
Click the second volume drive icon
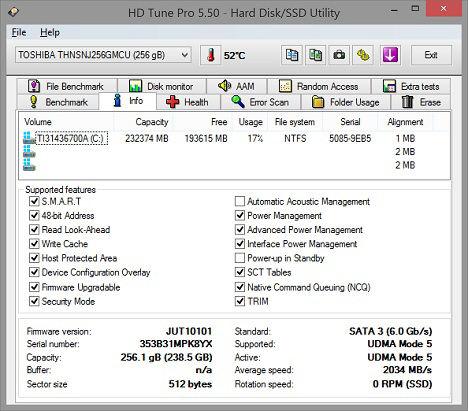click(29, 151)
